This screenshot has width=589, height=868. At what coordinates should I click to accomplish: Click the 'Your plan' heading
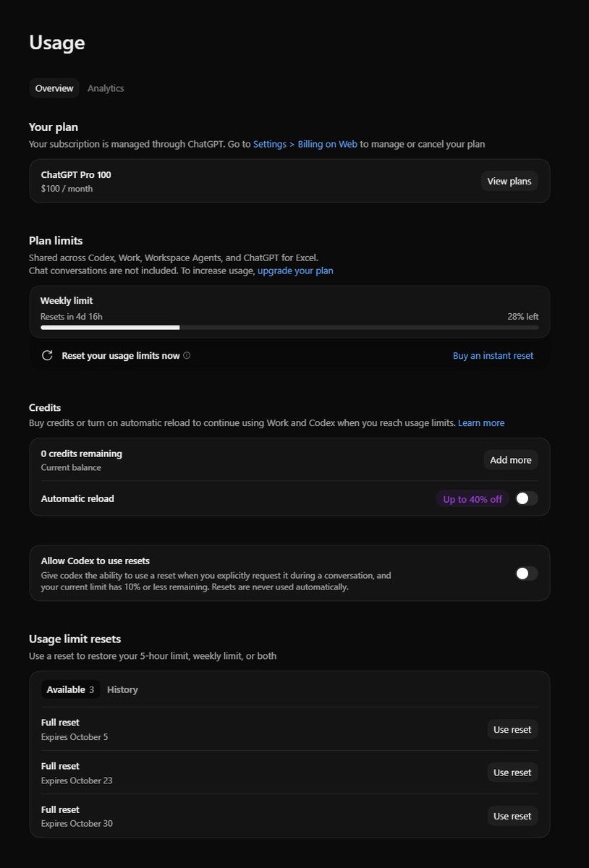54,127
